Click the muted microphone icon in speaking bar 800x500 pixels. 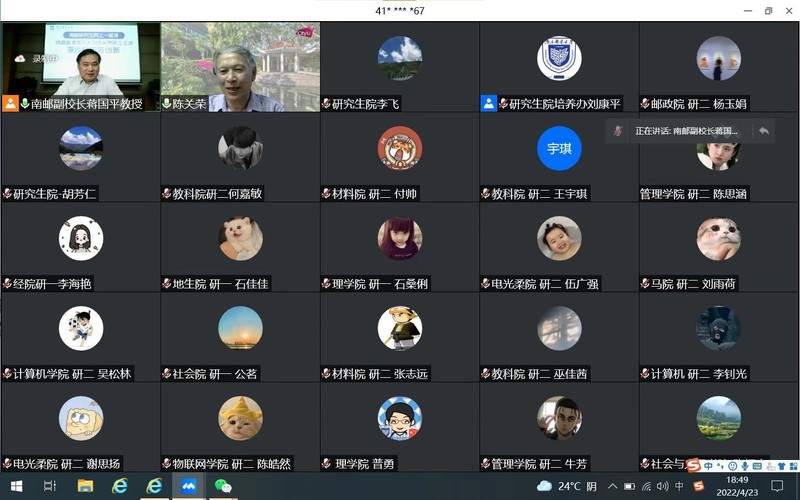pos(619,131)
